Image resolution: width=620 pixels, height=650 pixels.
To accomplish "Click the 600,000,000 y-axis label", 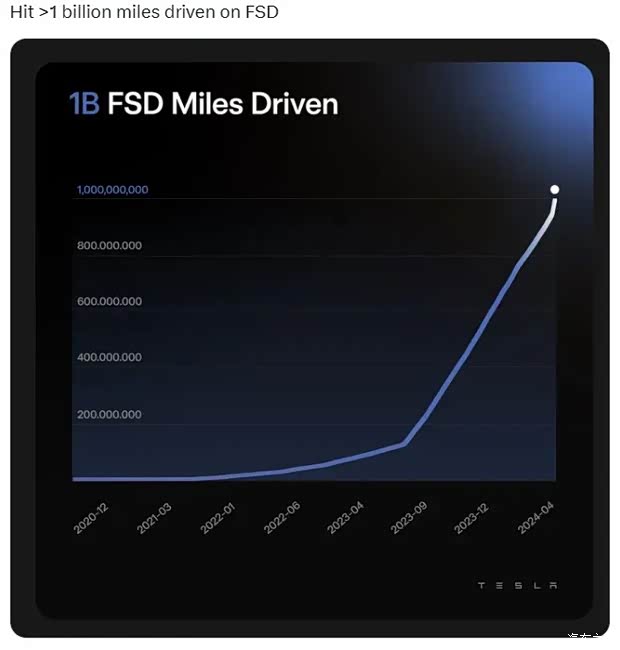I will [x=109, y=302].
